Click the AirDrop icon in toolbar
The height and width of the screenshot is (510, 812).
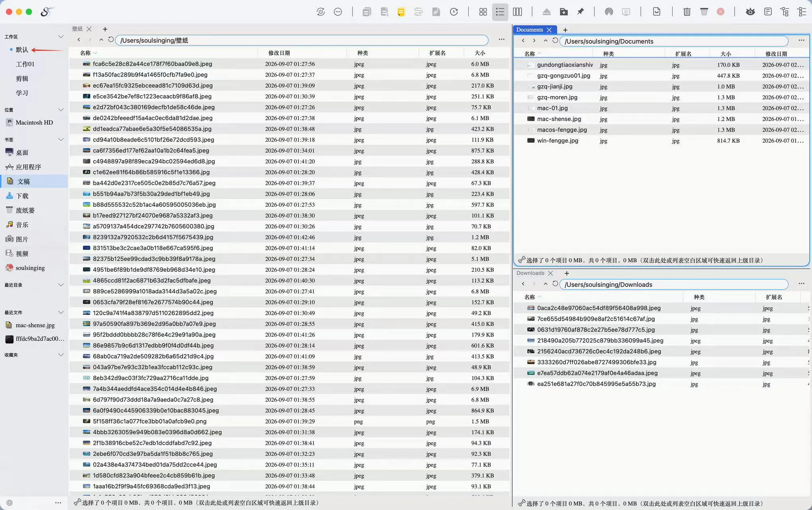click(x=609, y=12)
